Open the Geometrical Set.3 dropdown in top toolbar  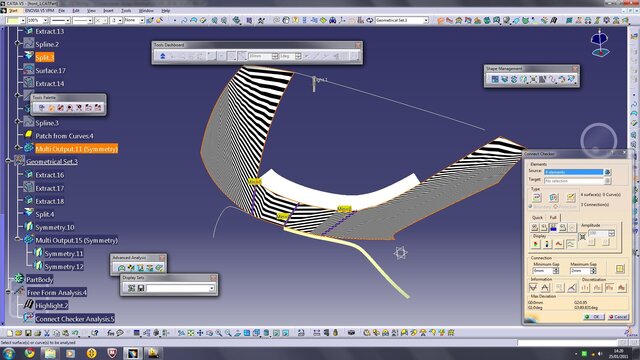[x=426, y=20]
